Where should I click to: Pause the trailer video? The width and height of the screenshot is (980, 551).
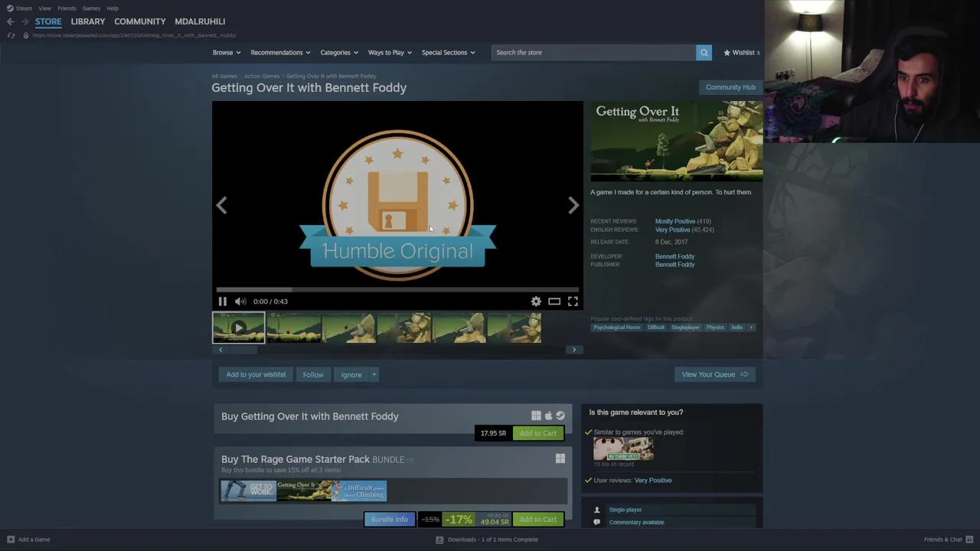point(223,302)
